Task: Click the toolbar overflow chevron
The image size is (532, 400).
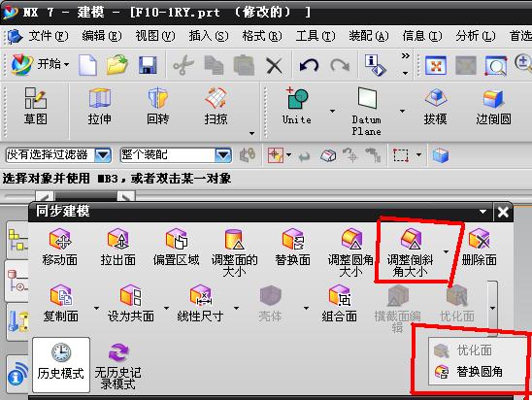Action: tap(405, 55)
